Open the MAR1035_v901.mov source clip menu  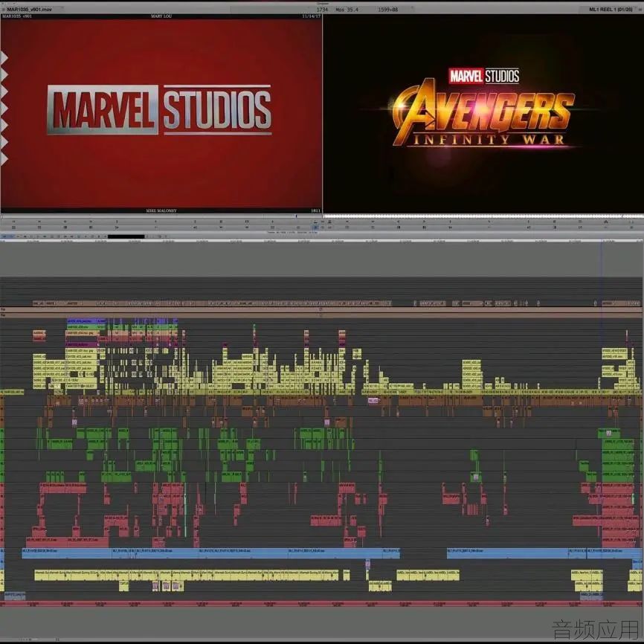click(x=29, y=9)
